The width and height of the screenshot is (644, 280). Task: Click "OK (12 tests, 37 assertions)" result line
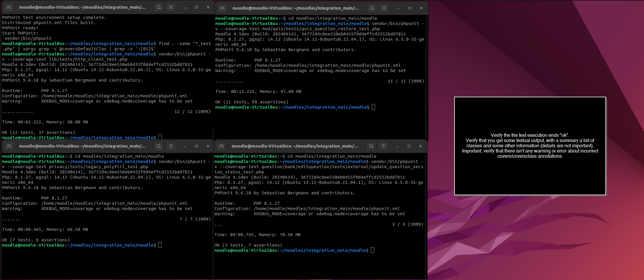point(39,133)
